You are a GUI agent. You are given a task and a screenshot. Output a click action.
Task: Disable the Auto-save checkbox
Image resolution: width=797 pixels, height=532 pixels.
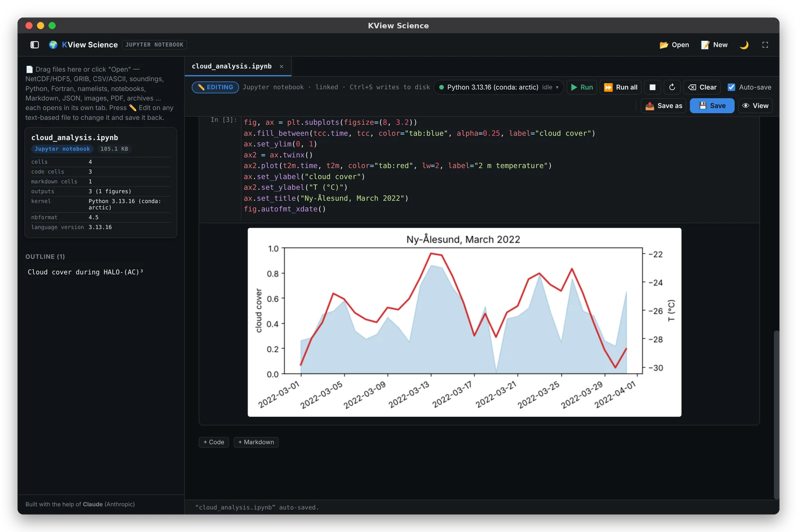pos(731,87)
